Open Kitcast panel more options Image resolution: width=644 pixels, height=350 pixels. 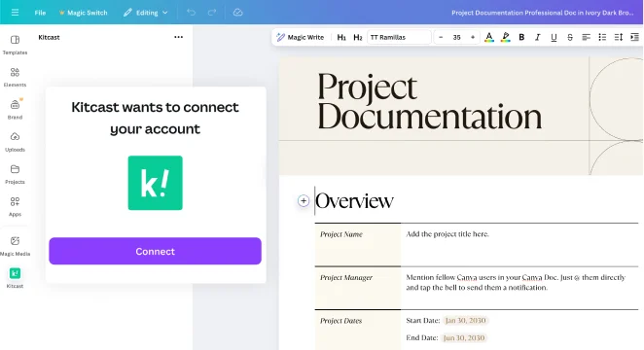pyautogui.click(x=178, y=37)
